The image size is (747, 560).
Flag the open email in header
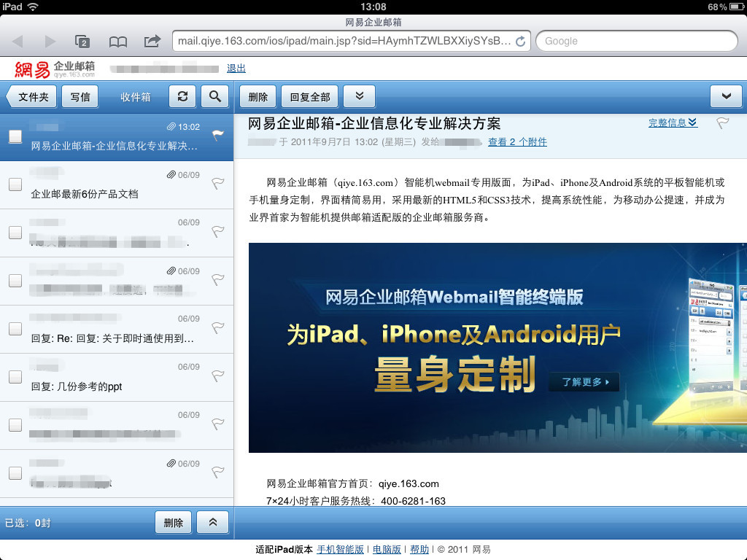722,123
